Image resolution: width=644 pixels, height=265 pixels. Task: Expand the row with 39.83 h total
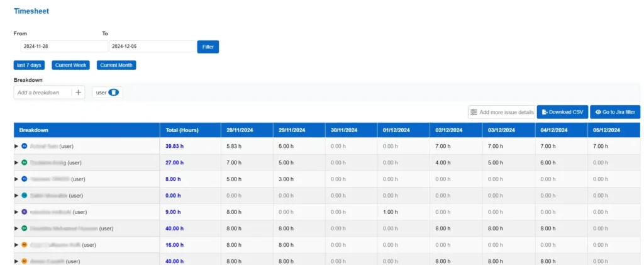[x=16, y=146]
